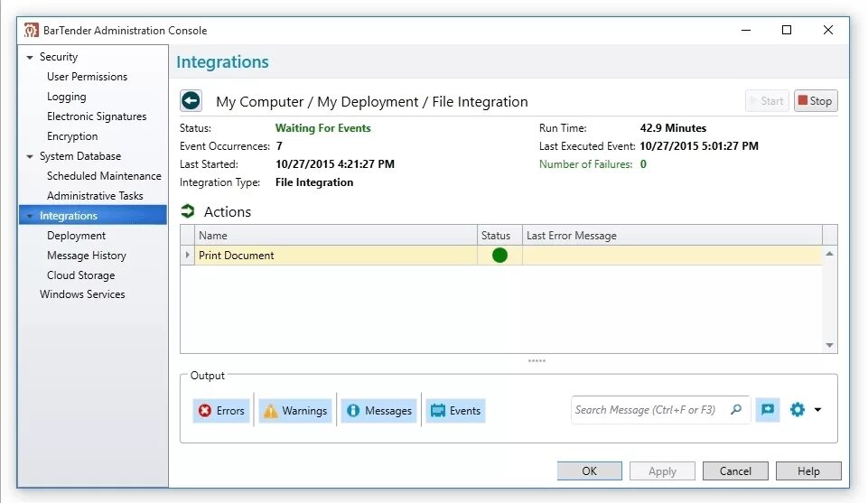Click the green status circle for Print Document
This screenshot has width=868, height=503.
coord(499,255)
